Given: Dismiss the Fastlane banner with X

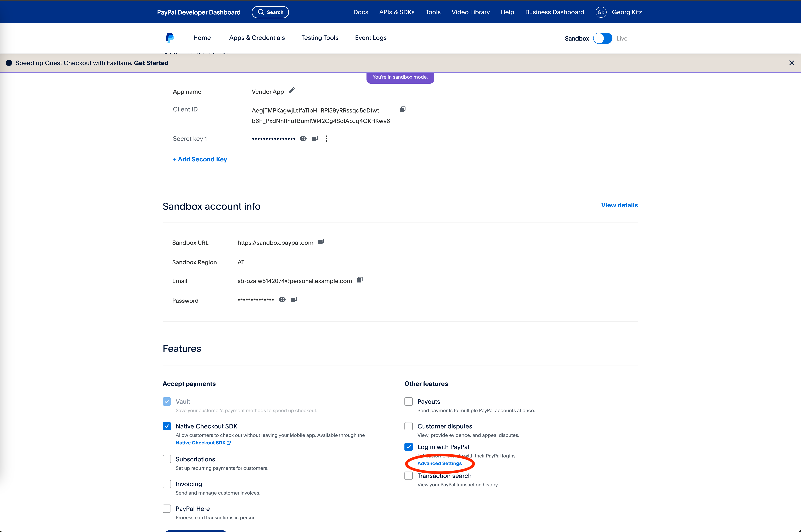Looking at the screenshot, I should click(792, 63).
